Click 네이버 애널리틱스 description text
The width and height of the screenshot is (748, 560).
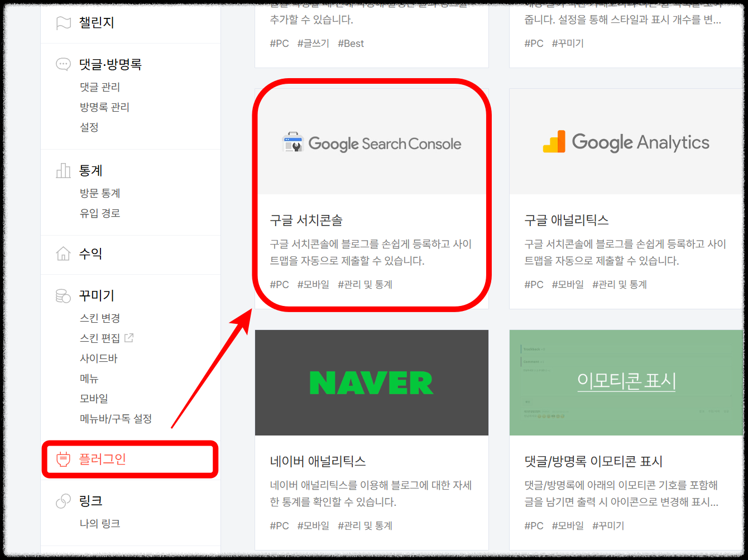pyautogui.click(x=371, y=494)
